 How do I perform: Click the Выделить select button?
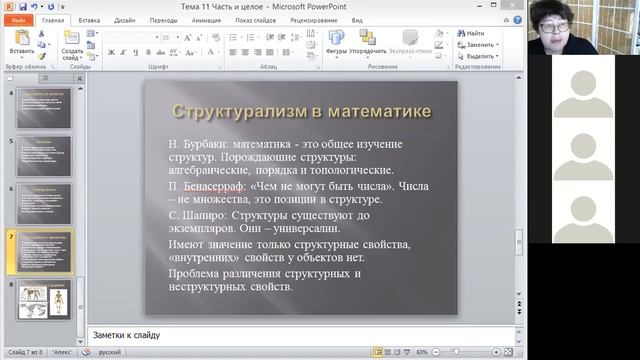478,56
